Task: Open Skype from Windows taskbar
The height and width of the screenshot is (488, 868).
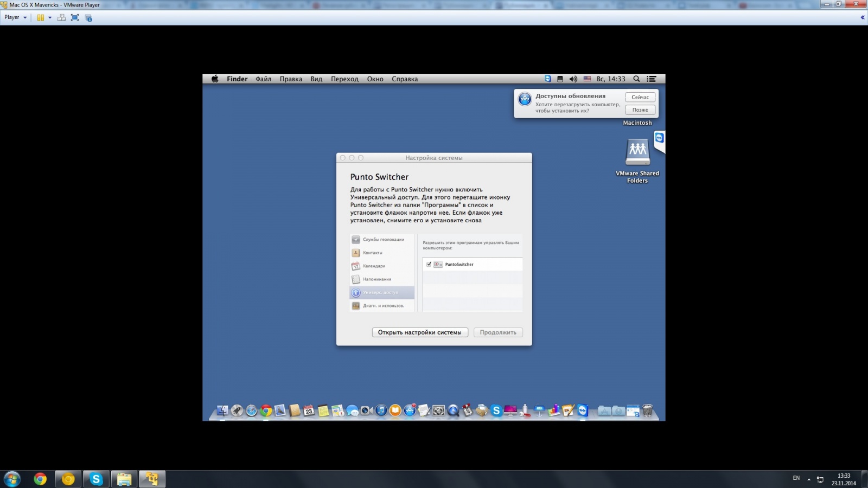Action: tap(96, 479)
